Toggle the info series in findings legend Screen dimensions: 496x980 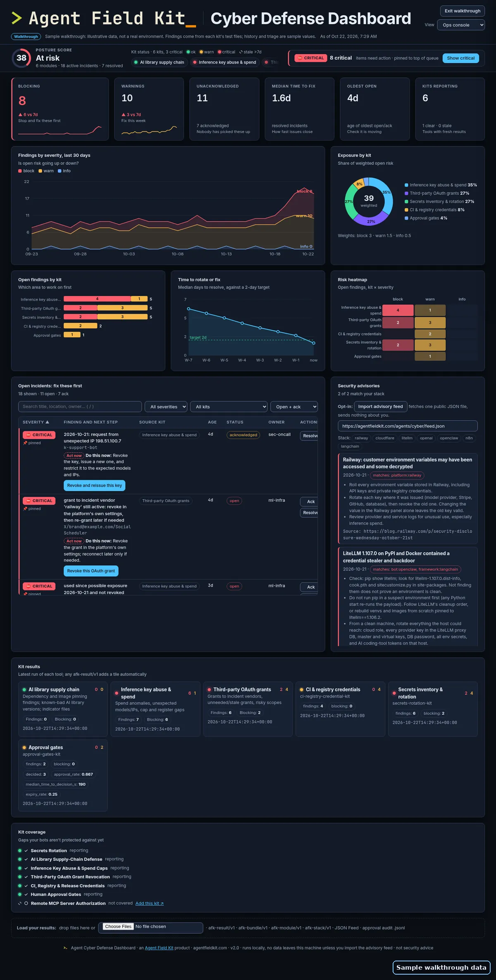[64, 171]
